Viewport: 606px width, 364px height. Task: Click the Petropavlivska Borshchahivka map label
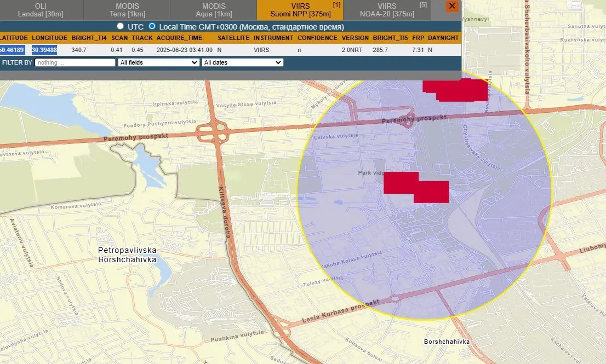[x=127, y=255]
